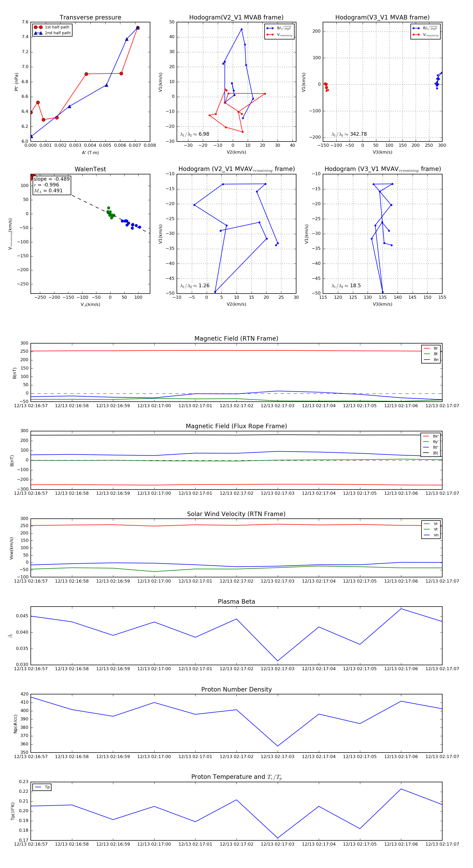473x868 pixels.
Task: Click the 'M_A = 0.491' annotation
Action: point(48,191)
